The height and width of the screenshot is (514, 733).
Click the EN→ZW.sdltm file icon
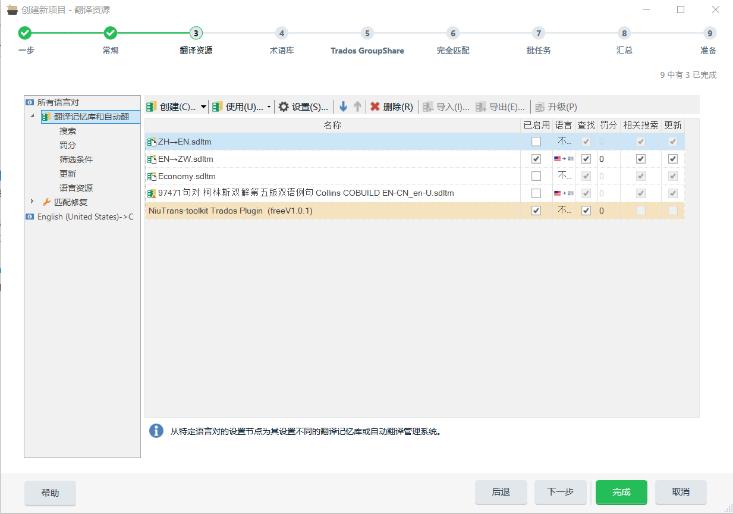[x=151, y=159]
